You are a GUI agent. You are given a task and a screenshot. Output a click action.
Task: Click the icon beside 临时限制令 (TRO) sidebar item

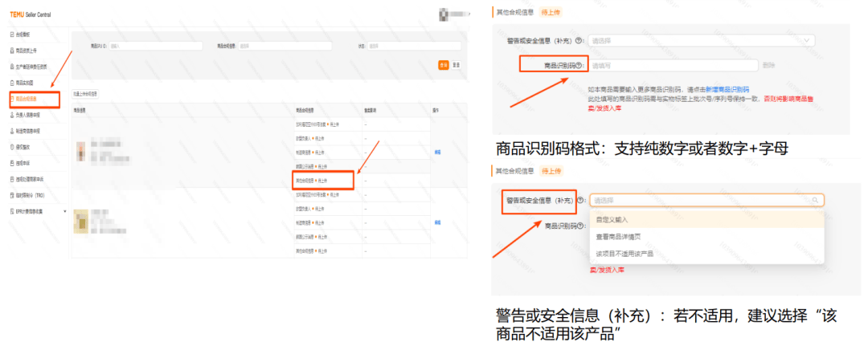[12, 195]
